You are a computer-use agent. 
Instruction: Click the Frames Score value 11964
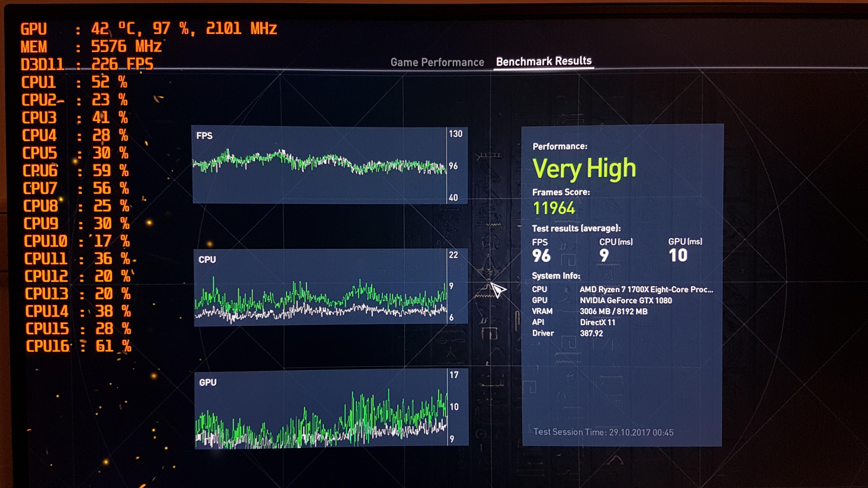(554, 208)
